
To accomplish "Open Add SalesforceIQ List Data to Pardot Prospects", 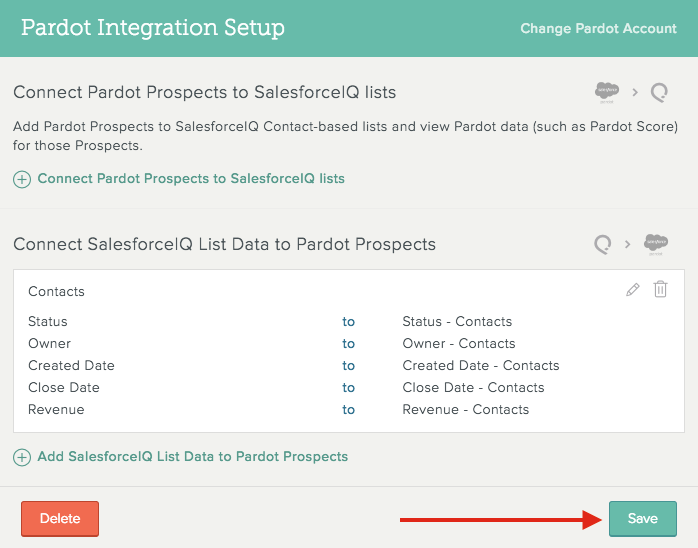I will [193, 456].
